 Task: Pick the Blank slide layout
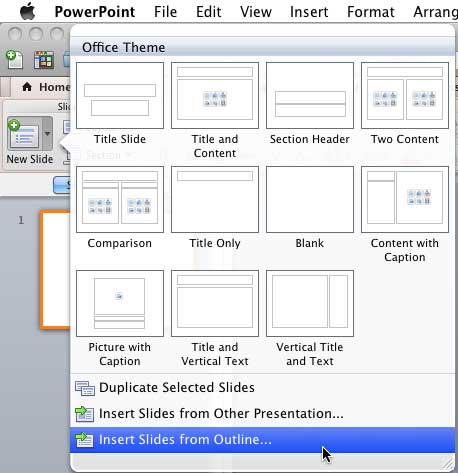[x=310, y=199]
